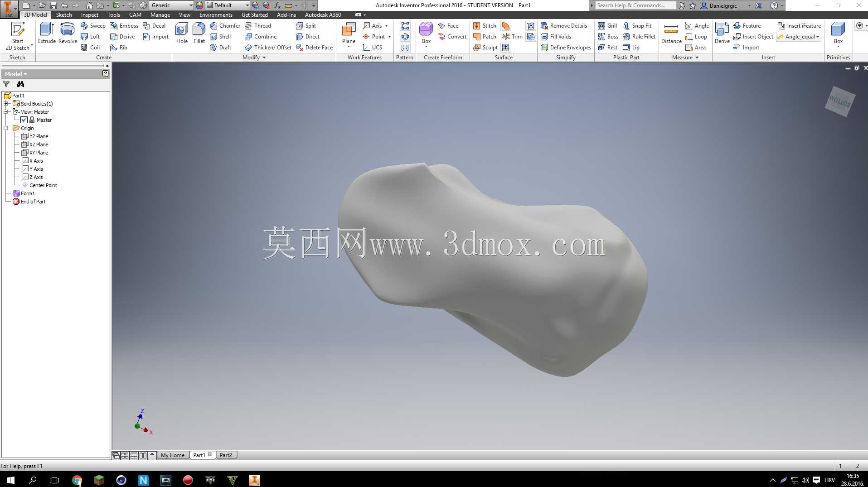Select the Extrude tool

click(47, 33)
